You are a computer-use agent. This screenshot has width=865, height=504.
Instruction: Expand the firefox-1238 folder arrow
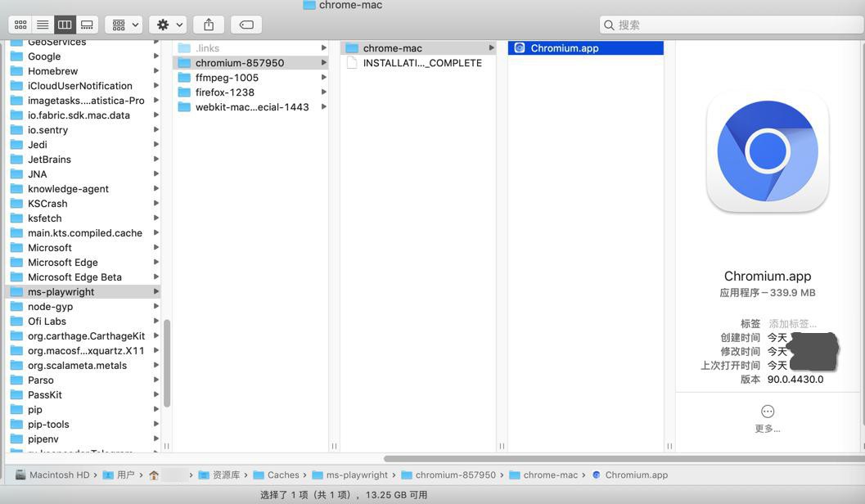pyautogui.click(x=324, y=92)
